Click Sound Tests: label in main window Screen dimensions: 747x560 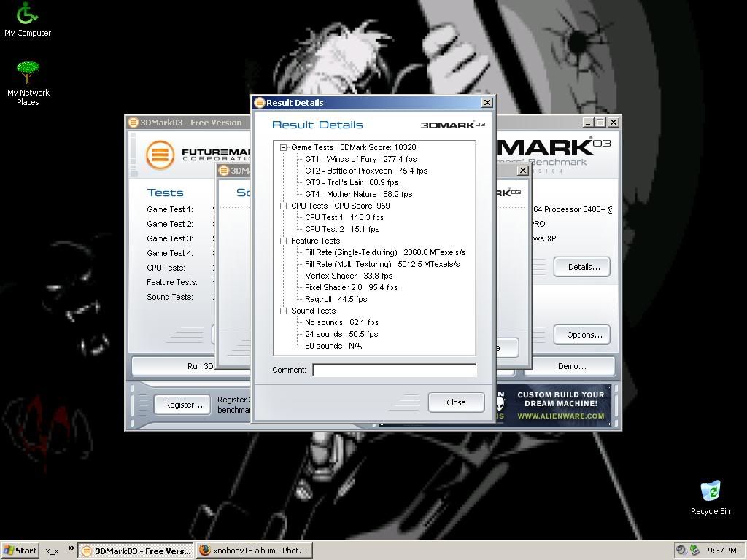(x=170, y=297)
